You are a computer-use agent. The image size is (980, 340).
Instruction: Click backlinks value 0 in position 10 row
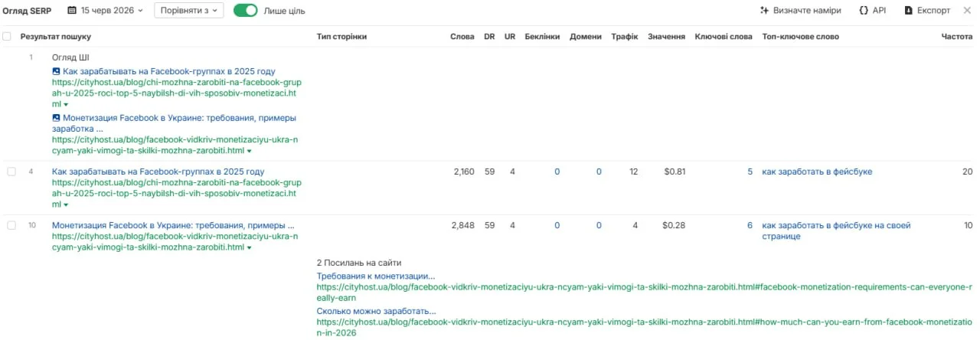coord(557,225)
